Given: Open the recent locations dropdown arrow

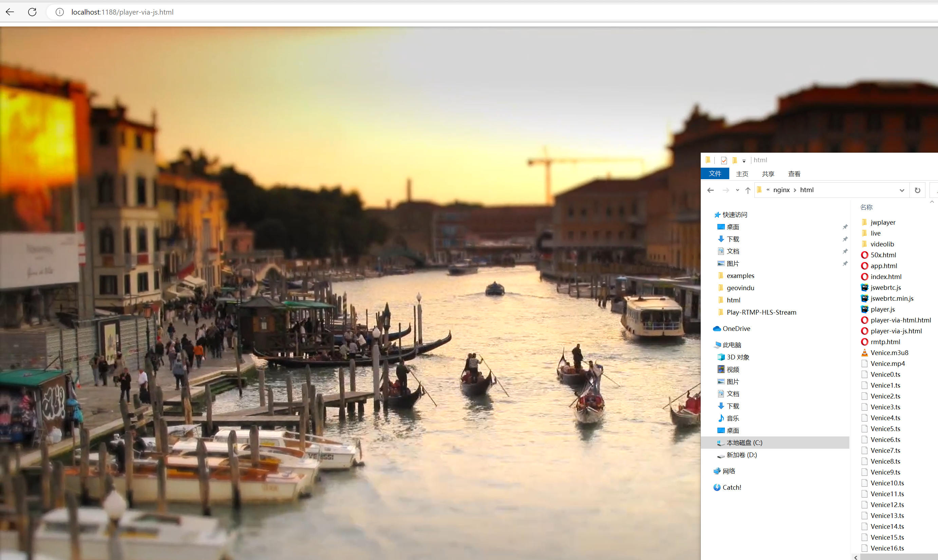Looking at the screenshot, I should [x=737, y=190].
